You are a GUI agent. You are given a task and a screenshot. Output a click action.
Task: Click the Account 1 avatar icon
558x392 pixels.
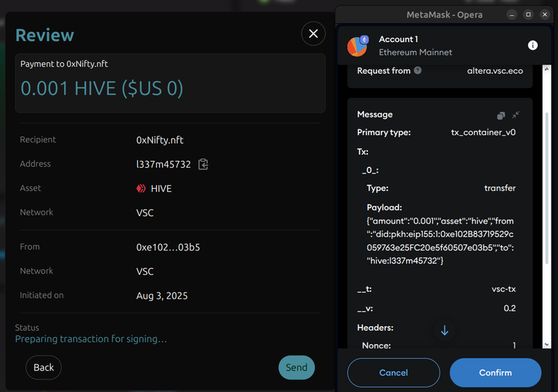coord(357,46)
